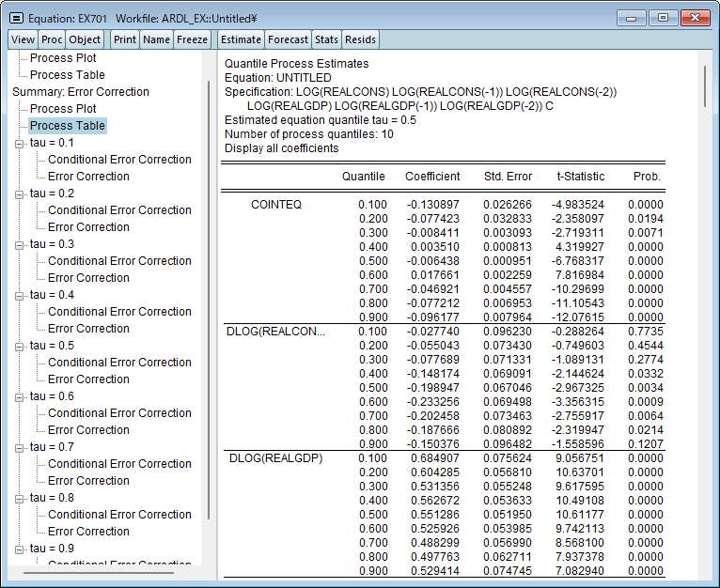The height and width of the screenshot is (588, 720).
Task: Select the highlighted Process Table item
Action: coord(67,126)
